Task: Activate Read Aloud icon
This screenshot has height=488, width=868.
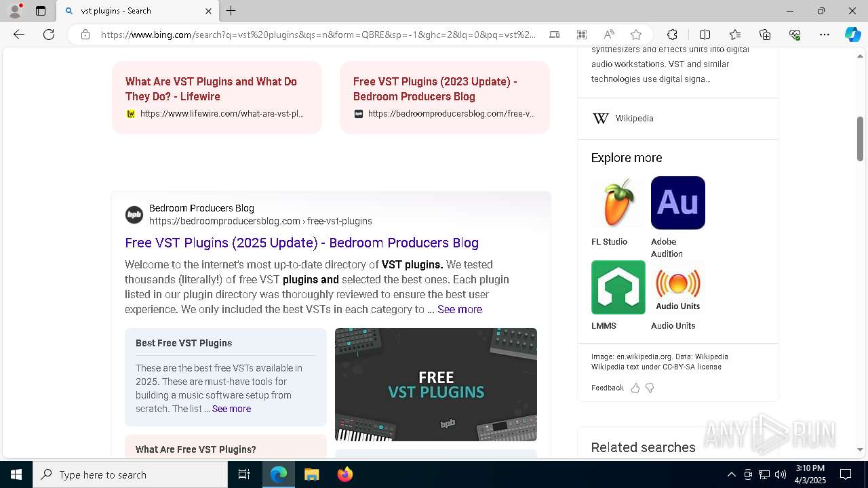Action: point(609,35)
